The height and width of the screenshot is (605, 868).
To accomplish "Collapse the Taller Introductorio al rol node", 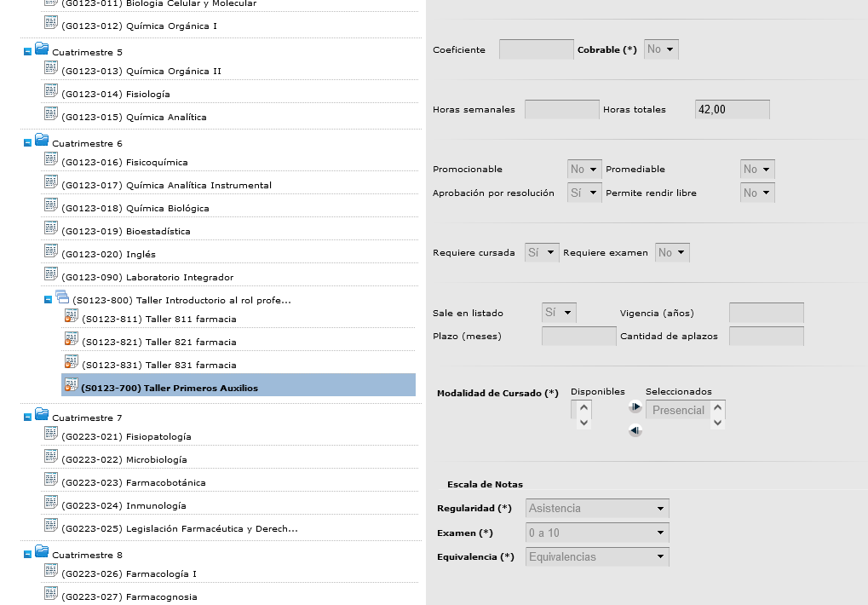I will pos(49,299).
